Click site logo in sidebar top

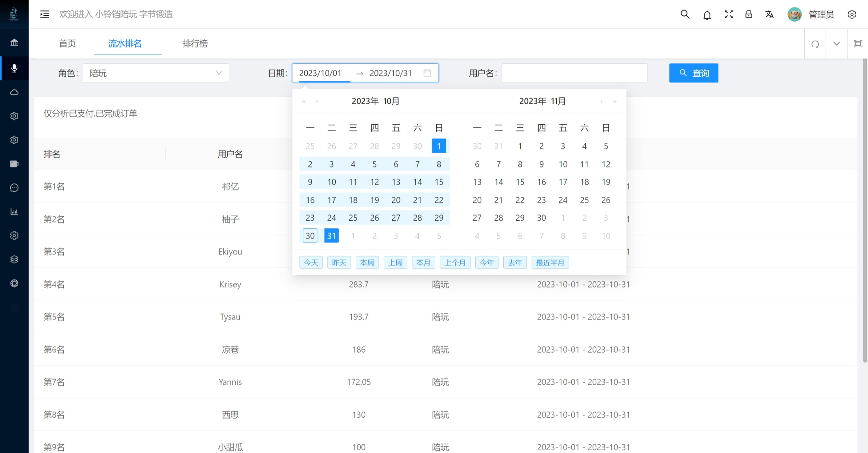14,14
